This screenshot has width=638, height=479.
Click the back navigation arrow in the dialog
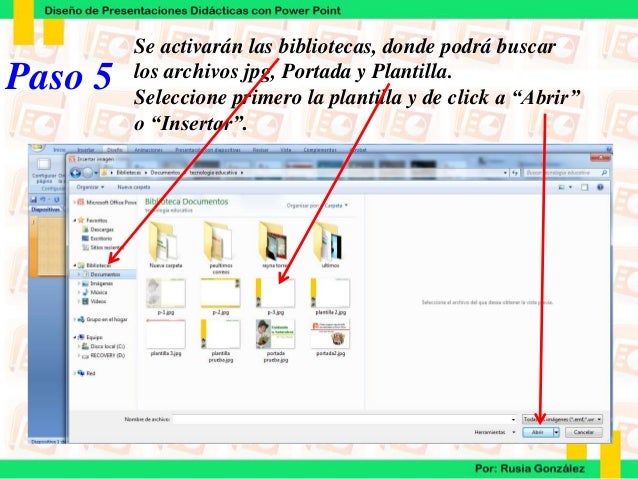[75, 173]
